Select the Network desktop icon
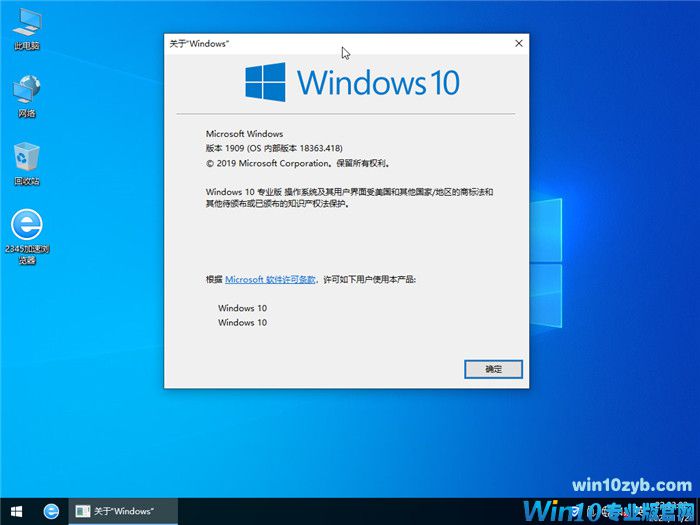Image resolution: width=700 pixels, height=525 pixels. (27, 96)
